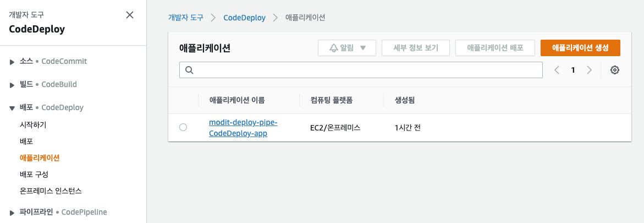Screen dimensions: 644x223
Task: Click the 1시간 전 cell
Action: [x=408, y=128]
